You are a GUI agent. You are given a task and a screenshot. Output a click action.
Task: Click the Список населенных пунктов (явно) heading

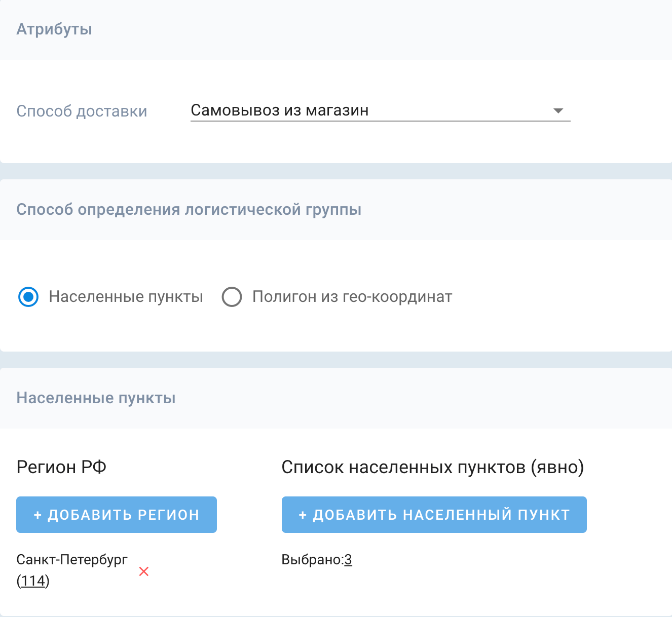432,467
